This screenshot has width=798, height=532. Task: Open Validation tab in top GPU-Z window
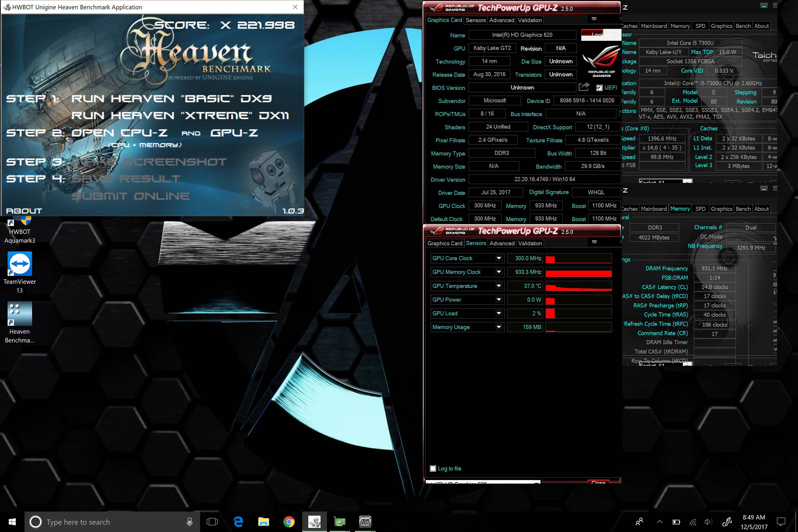[530, 20]
